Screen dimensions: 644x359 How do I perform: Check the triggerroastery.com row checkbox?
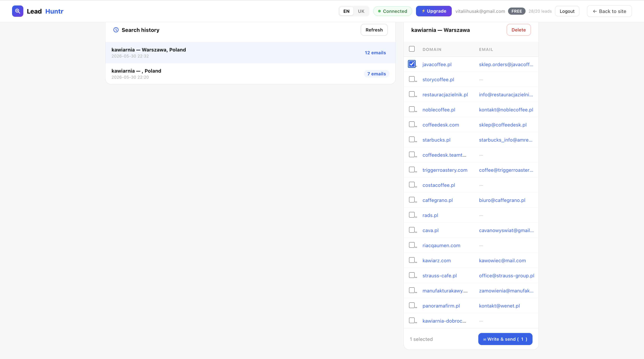(412, 170)
